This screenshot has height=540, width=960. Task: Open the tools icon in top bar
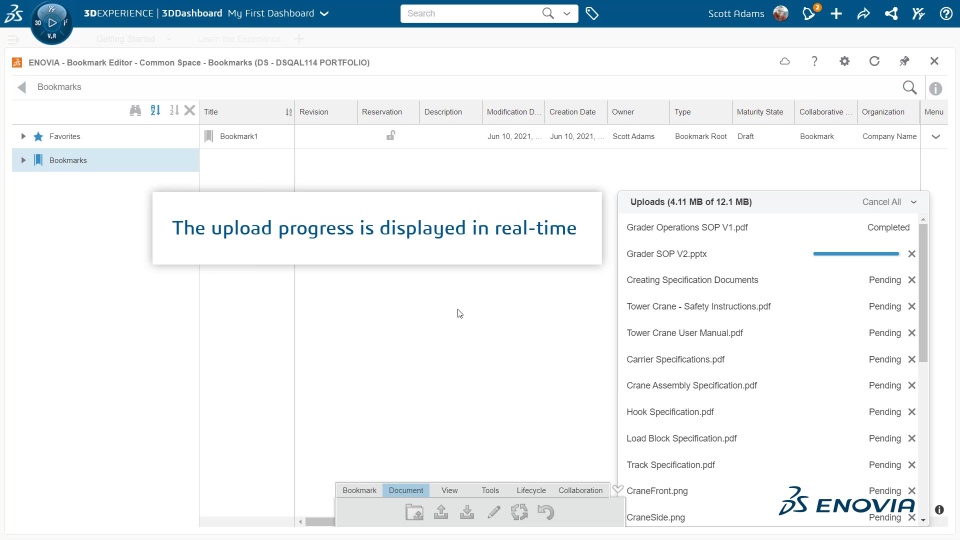coord(918,13)
